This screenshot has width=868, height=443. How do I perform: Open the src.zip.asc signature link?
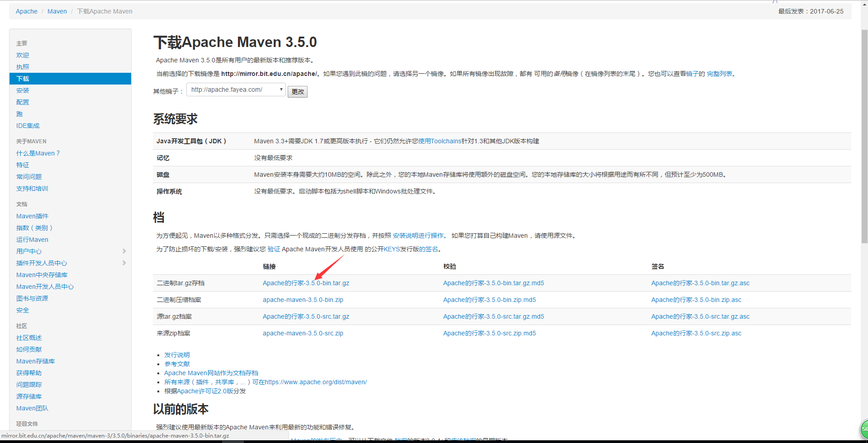tap(696, 333)
